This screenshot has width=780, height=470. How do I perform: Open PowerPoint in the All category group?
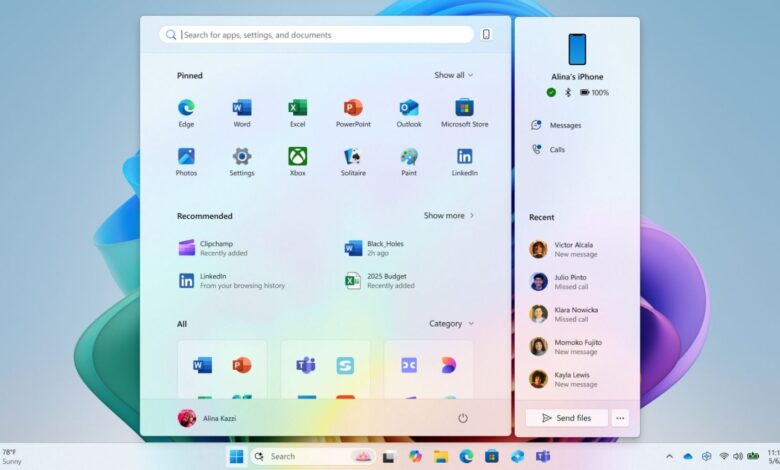[x=242, y=365]
